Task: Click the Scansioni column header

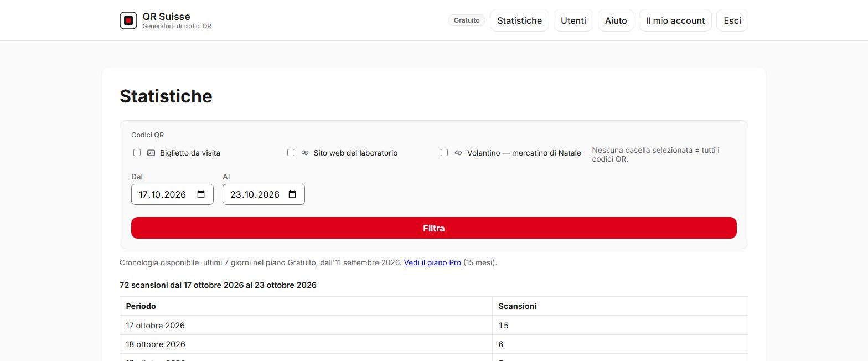Action: (x=620, y=306)
